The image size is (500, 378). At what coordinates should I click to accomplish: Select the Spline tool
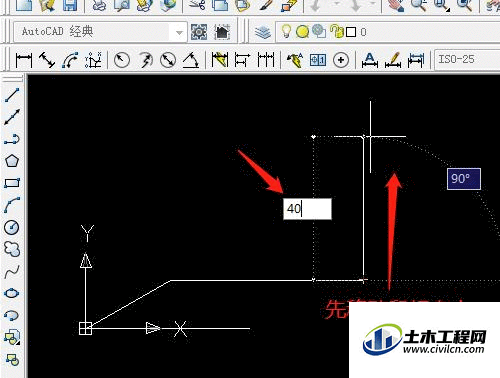click(12, 272)
